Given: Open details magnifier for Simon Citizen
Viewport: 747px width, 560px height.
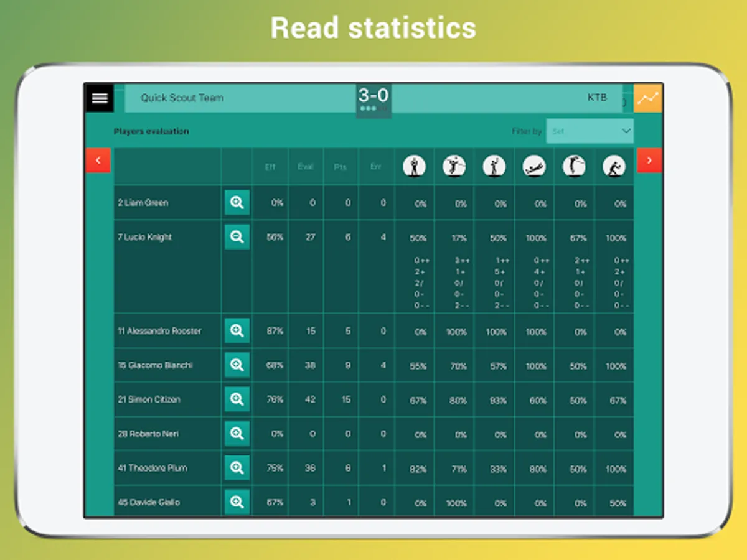Looking at the screenshot, I should [x=237, y=399].
